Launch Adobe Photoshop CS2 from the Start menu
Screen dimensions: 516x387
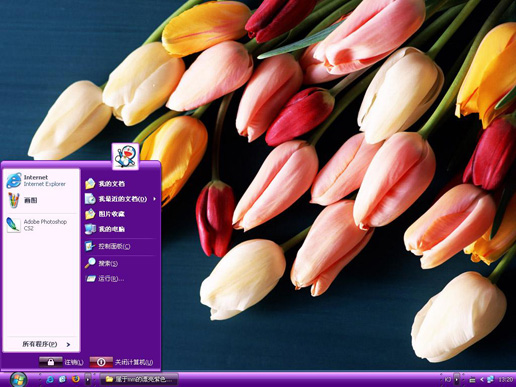41,225
